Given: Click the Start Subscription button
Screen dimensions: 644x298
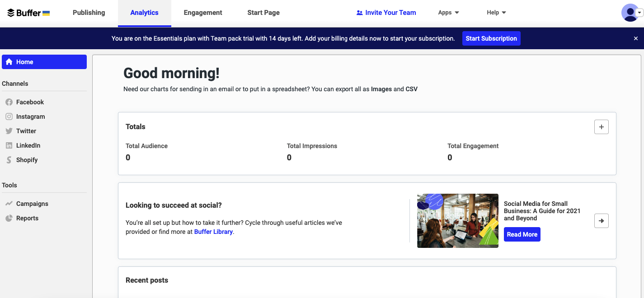Looking at the screenshot, I should point(491,38).
